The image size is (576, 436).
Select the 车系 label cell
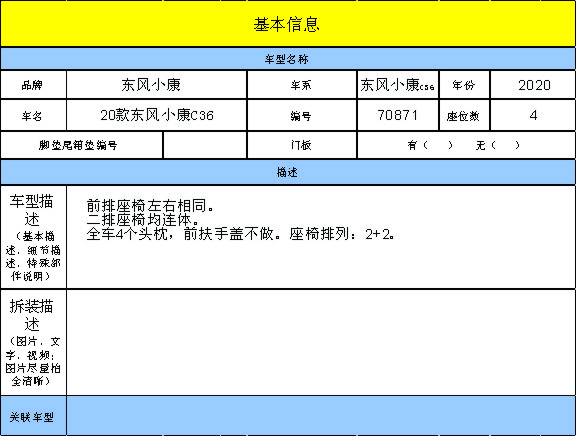302,85
